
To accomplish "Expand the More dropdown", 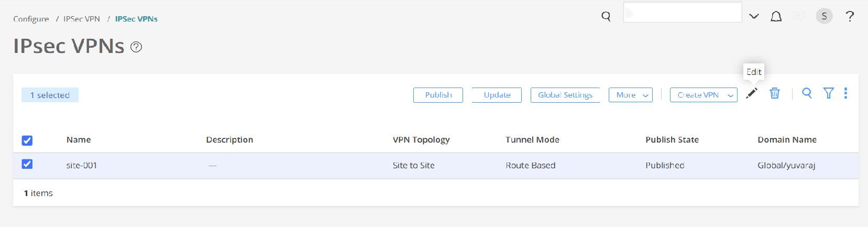I will tap(630, 95).
